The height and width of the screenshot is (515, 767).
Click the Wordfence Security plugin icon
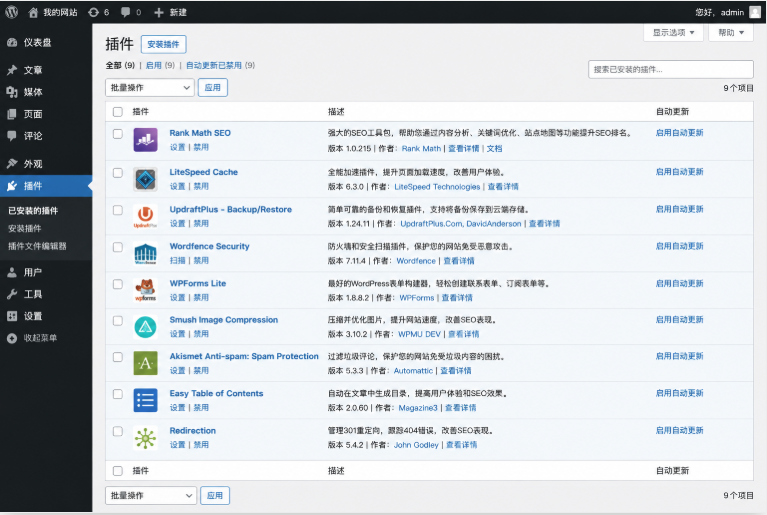[145, 254]
